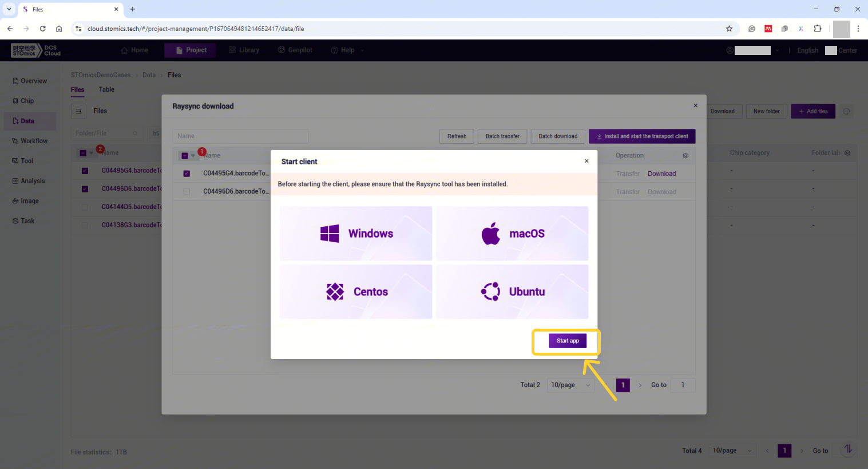Choose the Windows client option
This screenshot has height=469, width=868.
(x=356, y=234)
